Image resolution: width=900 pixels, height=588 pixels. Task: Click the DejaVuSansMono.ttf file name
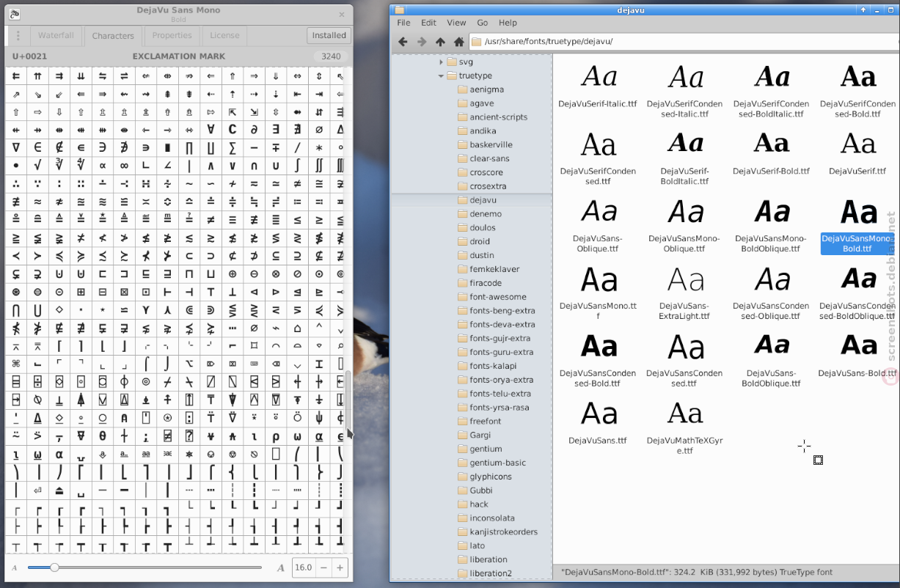tap(599, 311)
